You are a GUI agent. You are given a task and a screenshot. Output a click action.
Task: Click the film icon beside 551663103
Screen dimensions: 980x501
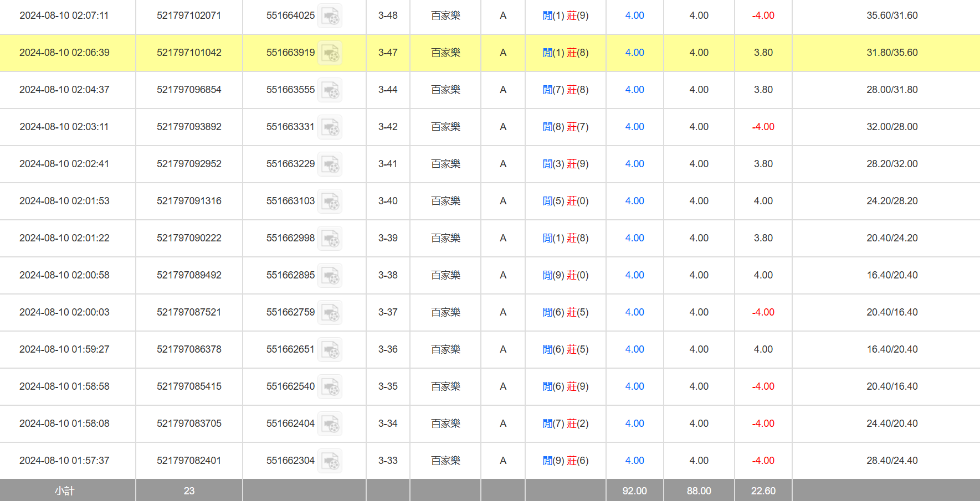point(330,202)
